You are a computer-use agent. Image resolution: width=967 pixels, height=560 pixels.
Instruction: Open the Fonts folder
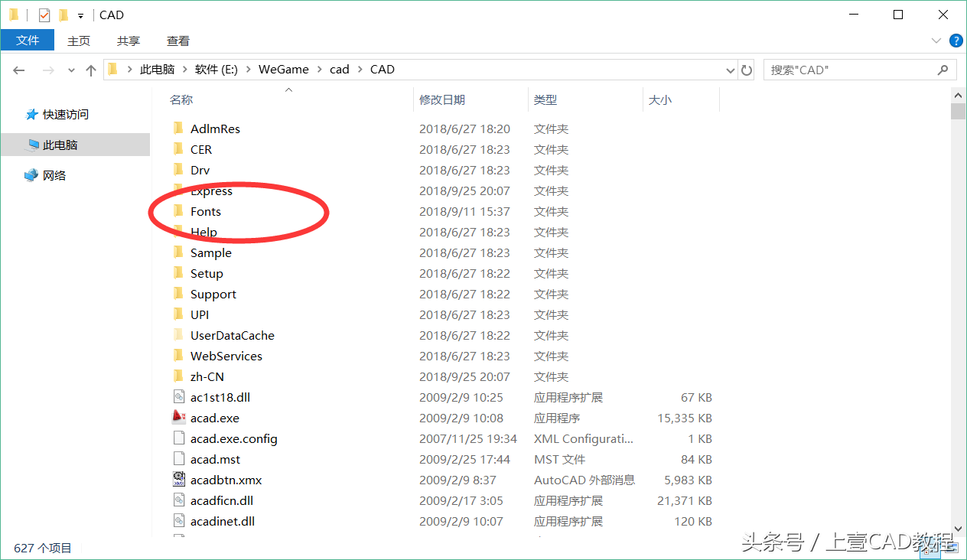point(207,211)
